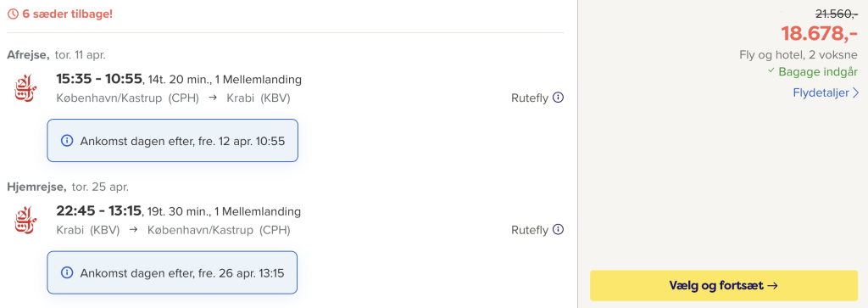
Task: Click the return flight Emirates airline logo
Action: point(25,220)
